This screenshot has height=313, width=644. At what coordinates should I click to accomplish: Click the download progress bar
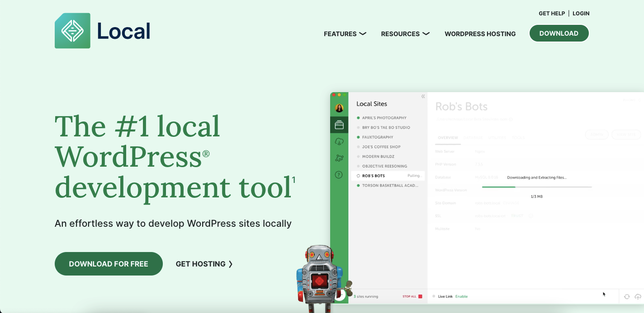(537, 187)
